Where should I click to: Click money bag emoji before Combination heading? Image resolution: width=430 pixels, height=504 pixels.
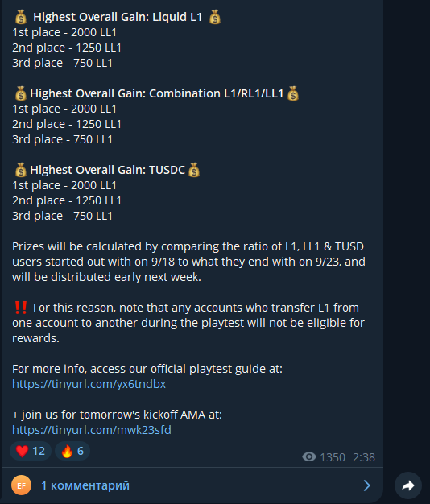[x=21, y=93]
